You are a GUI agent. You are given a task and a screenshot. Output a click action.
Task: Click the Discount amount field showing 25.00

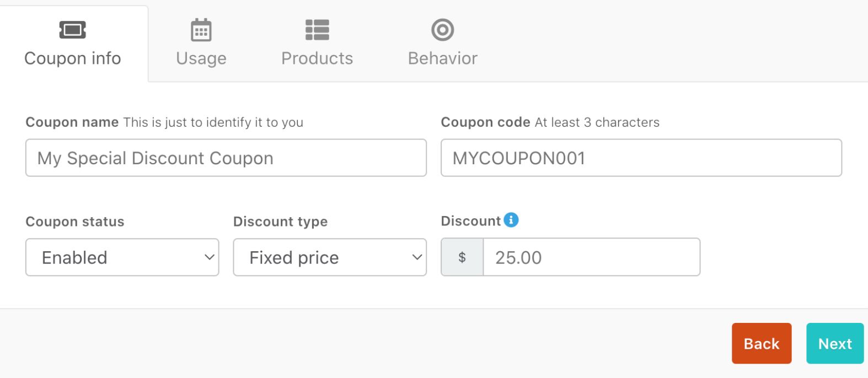tap(591, 257)
